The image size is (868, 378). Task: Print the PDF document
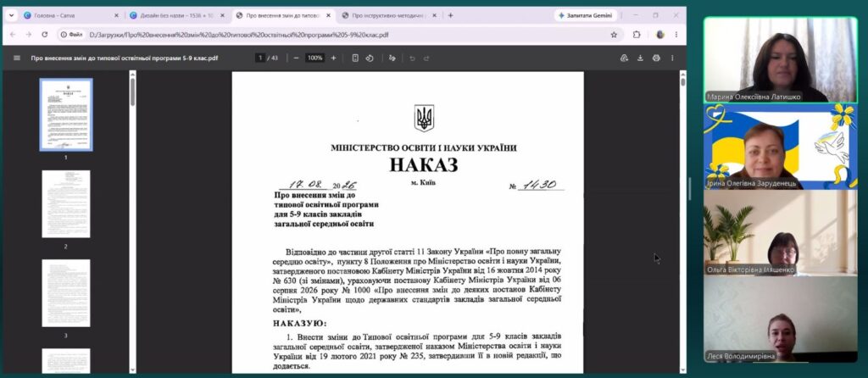click(657, 58)
